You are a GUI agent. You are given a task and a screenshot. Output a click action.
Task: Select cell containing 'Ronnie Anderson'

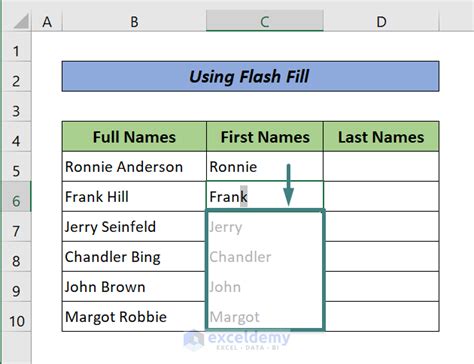point(134,167)
